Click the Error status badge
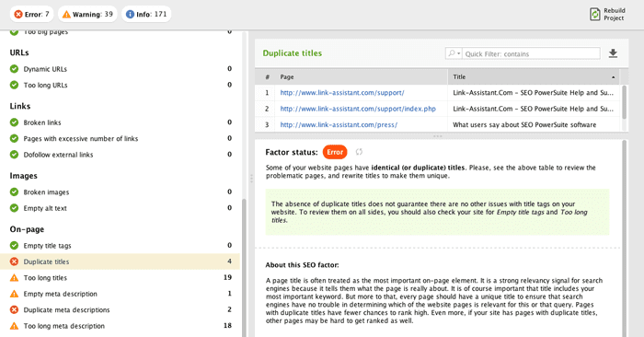The height and width of the screenshot is (337, 644). point(335,152)
